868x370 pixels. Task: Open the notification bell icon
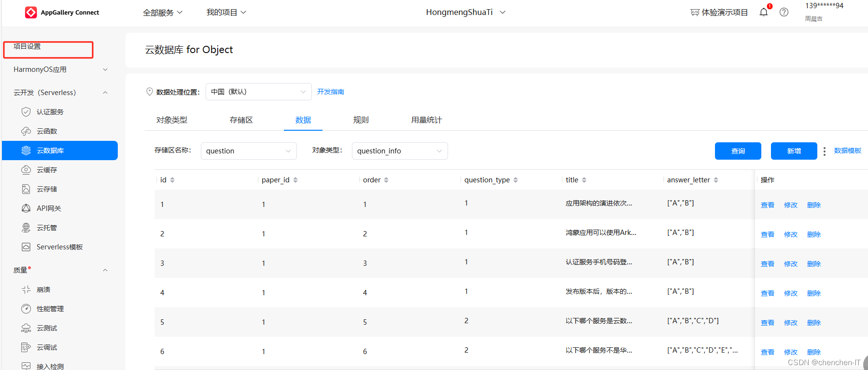click(x=764, y=12)
